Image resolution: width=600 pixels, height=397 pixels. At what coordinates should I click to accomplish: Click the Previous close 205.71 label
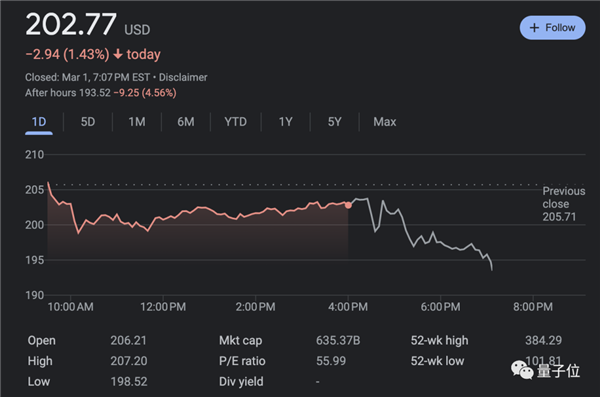[x=563, y=204]
